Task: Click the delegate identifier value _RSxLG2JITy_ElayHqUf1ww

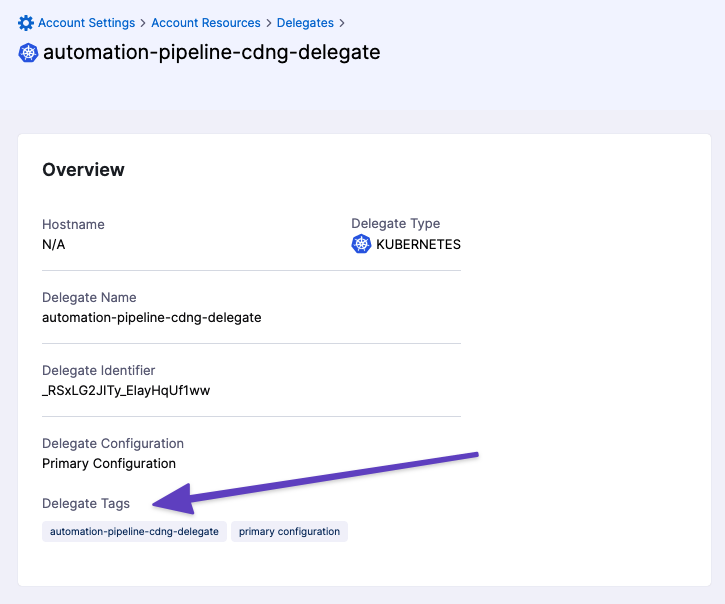Action: tap(126, 390)
